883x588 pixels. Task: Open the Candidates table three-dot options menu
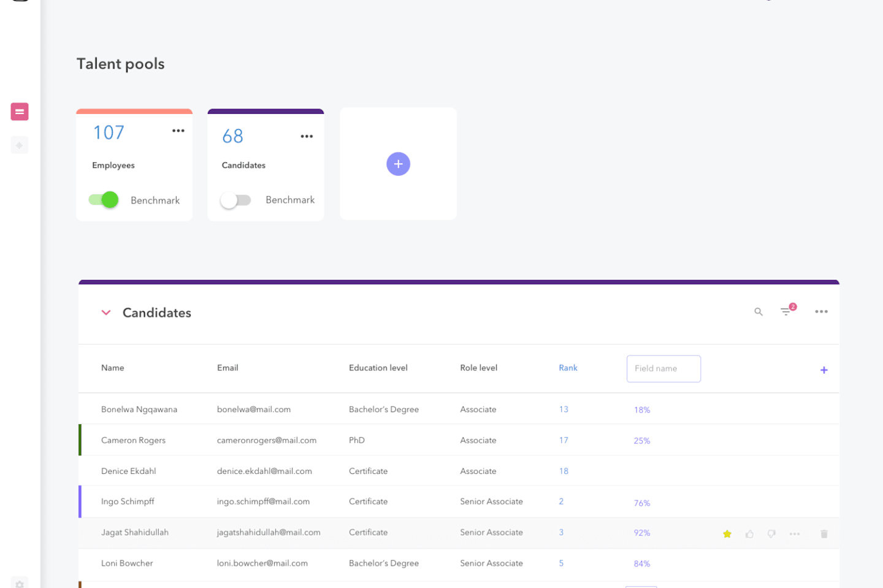coord(822,311)
